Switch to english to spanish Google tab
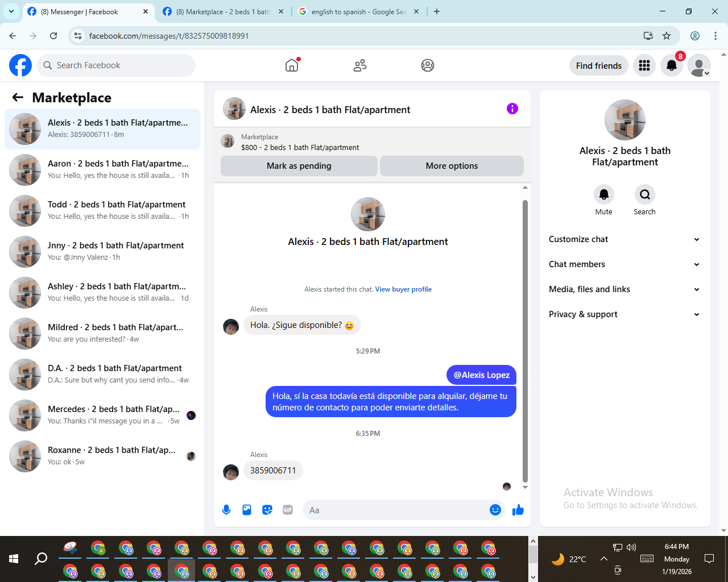The image size is (728, 582). pyautogui.click(x=359, y=11)
